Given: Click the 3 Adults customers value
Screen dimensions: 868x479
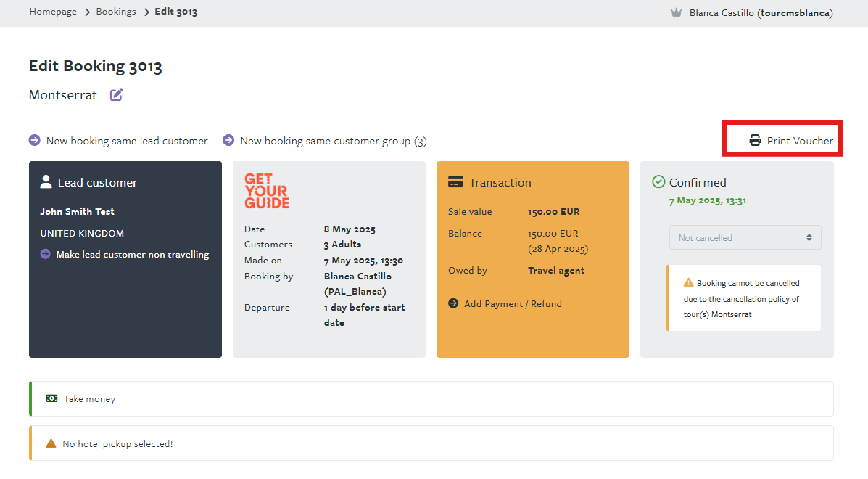Looking at the screenshot, I should point(343,244).
